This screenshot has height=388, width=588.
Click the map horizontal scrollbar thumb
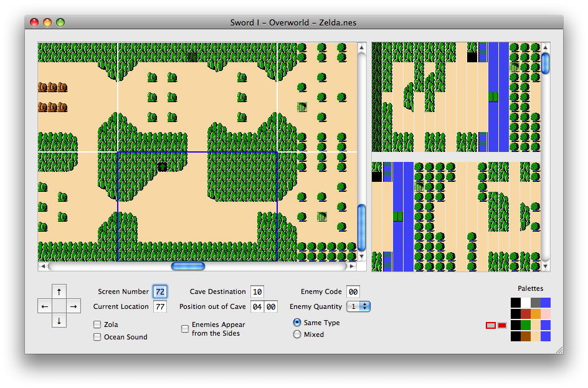(x=188, y=266)
